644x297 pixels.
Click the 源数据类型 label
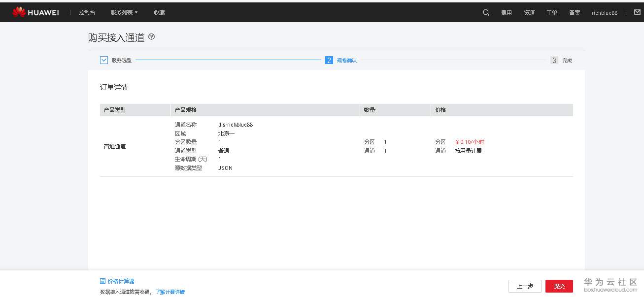(x=188, y=168)
